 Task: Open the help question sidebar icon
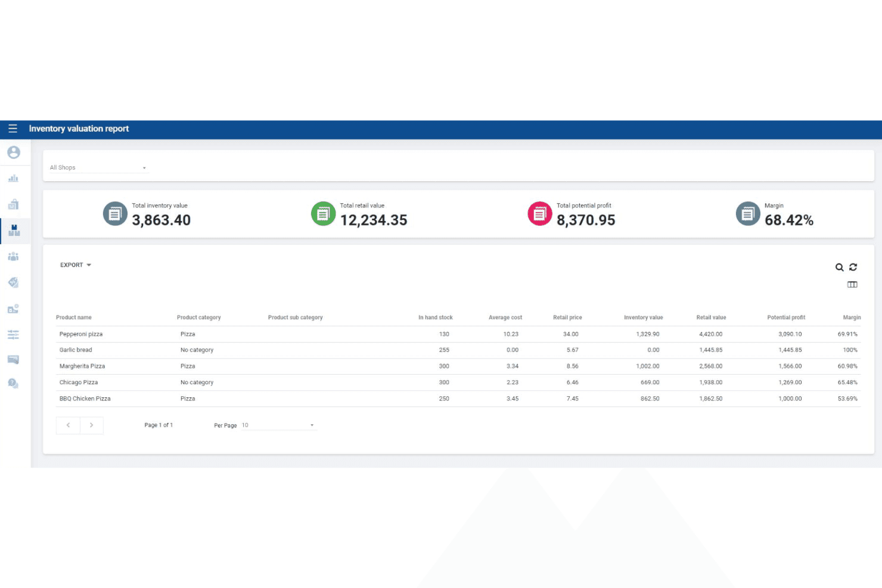coord(13,384)
